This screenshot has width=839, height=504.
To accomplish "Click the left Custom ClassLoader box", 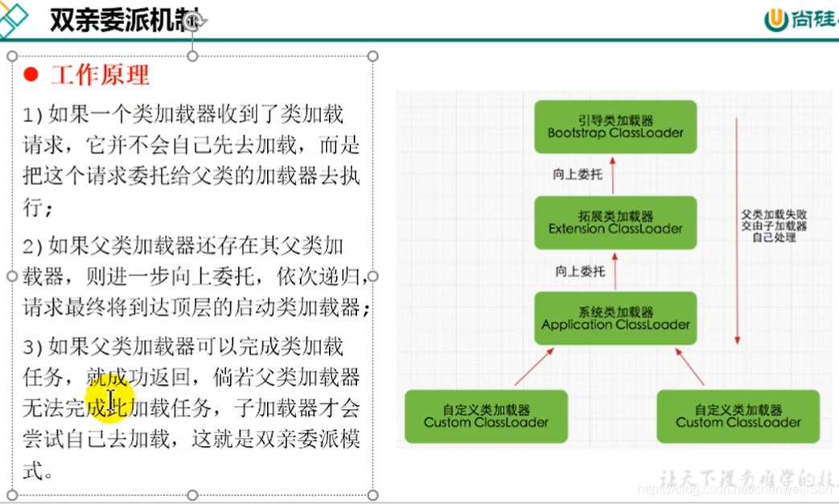I will click(x=486, y=416).
